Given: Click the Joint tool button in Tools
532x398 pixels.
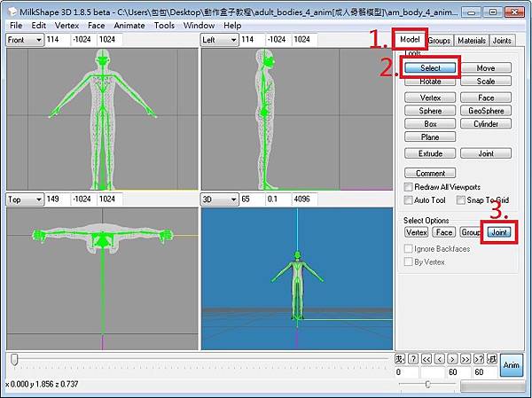Looking at the screenshot, I should click(486, 153).
